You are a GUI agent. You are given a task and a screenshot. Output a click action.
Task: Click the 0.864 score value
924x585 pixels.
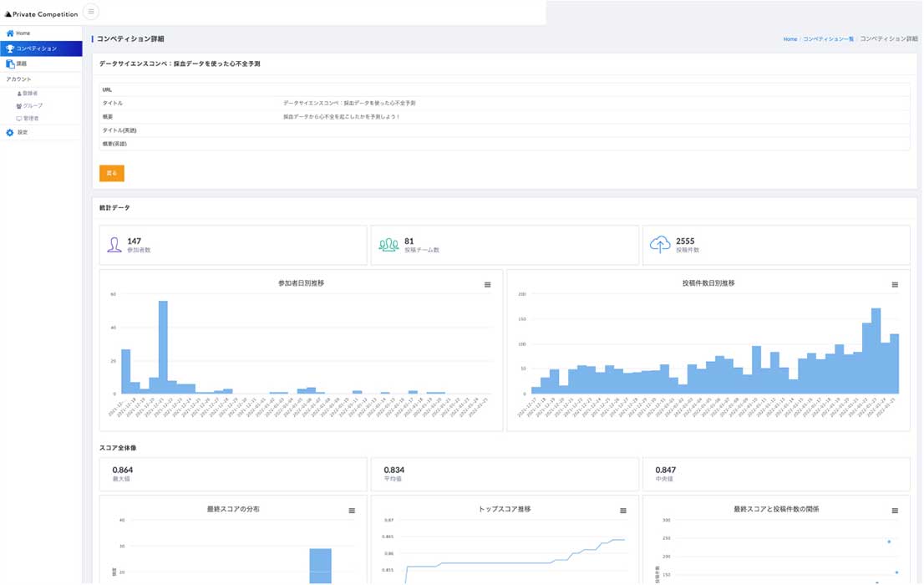(123, 470)
